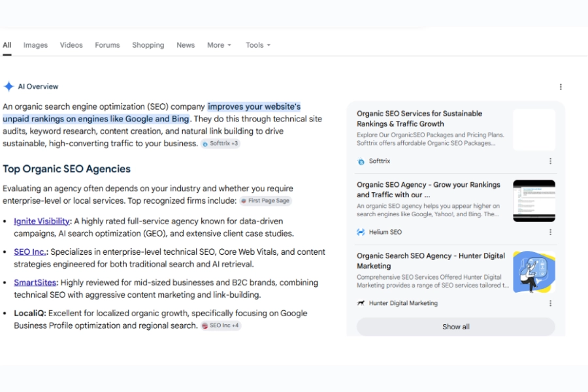Expand the Tools dropdown
This screenshot has height=392, width=588.
[x=258, y=45]
